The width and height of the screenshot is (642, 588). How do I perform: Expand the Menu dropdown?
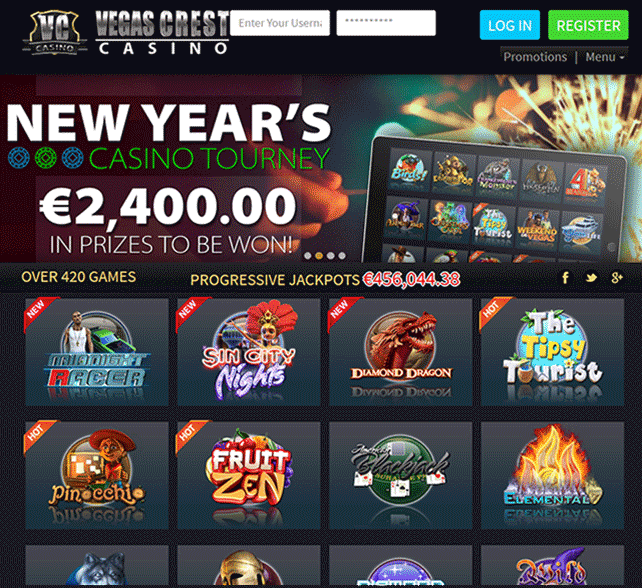(605, 57)
